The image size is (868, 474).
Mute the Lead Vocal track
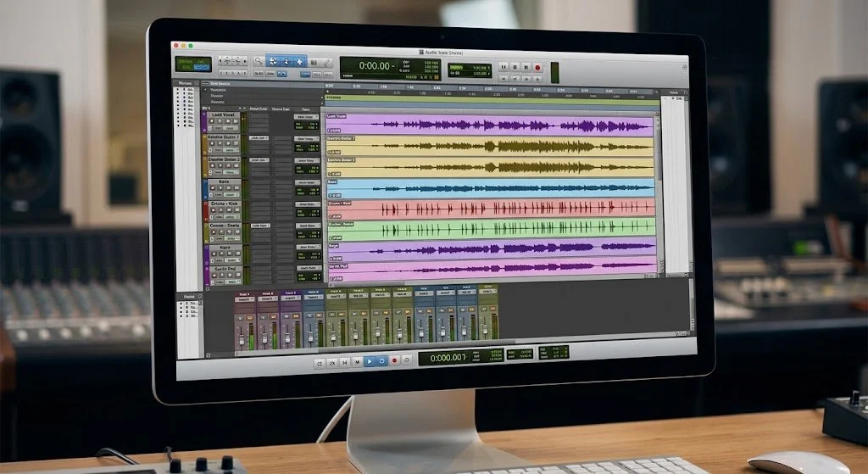pyautogui.click(x=237, y=122)
